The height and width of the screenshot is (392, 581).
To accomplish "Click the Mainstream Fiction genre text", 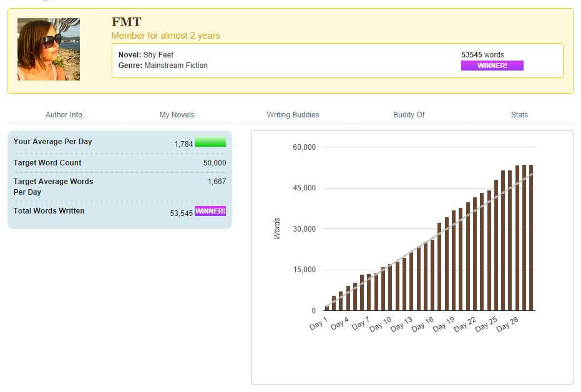I will pyautogui.click(x=175, y=66).
